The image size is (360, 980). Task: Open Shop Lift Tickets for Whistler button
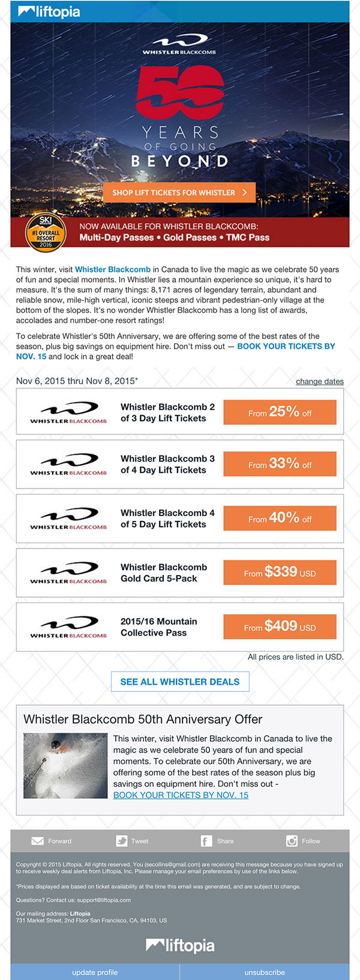[x=179, y=193]
